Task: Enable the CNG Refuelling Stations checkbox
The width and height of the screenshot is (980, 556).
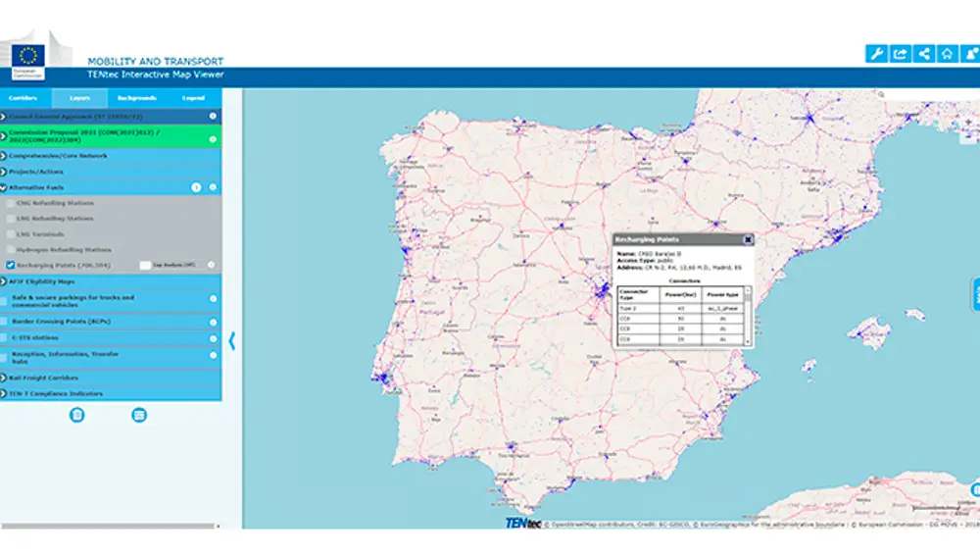Action: pyautogui.click(x=11, y=203)
